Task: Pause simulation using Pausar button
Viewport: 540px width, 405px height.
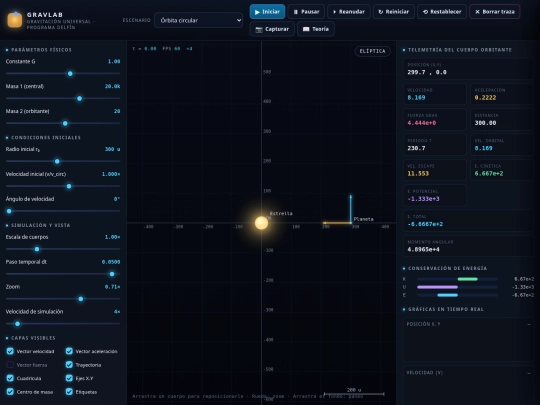Action: tap(306, 12)
